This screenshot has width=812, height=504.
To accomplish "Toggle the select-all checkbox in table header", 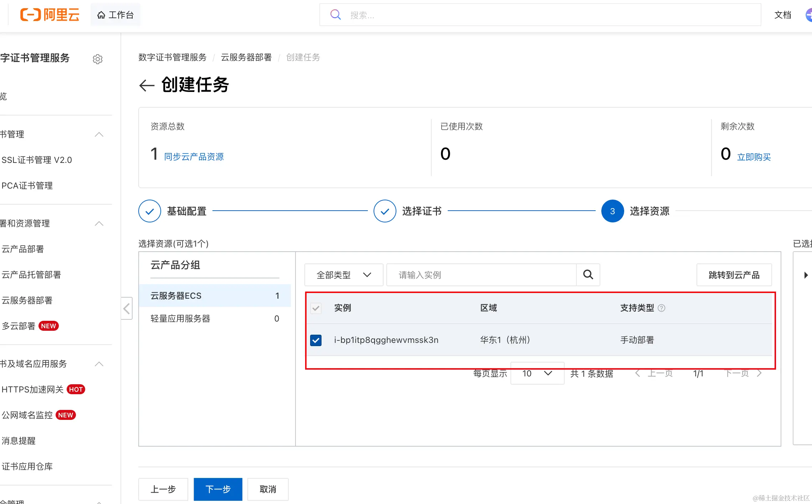I will click(316, 308).
